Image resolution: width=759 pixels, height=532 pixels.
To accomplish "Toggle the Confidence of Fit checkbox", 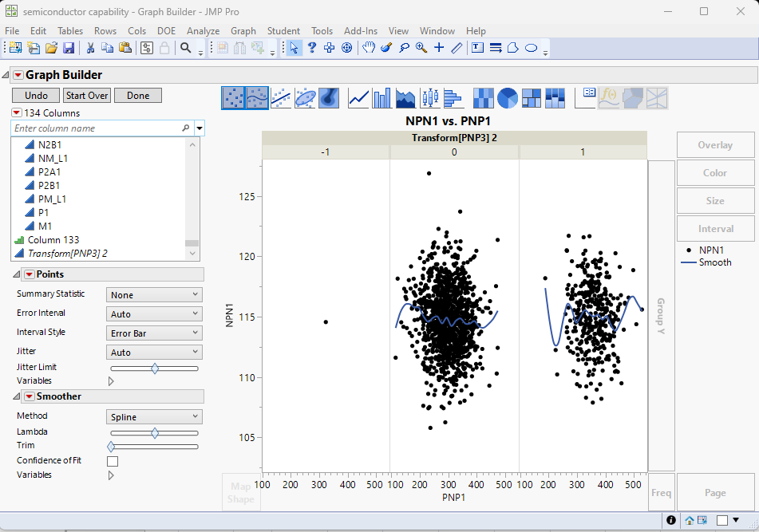I will click(113, 461).
